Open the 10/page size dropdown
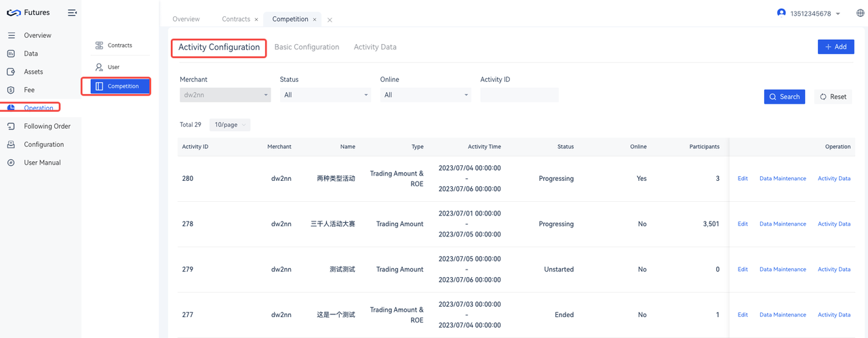This screenshot has width=868, height=338. click(230, 125)
